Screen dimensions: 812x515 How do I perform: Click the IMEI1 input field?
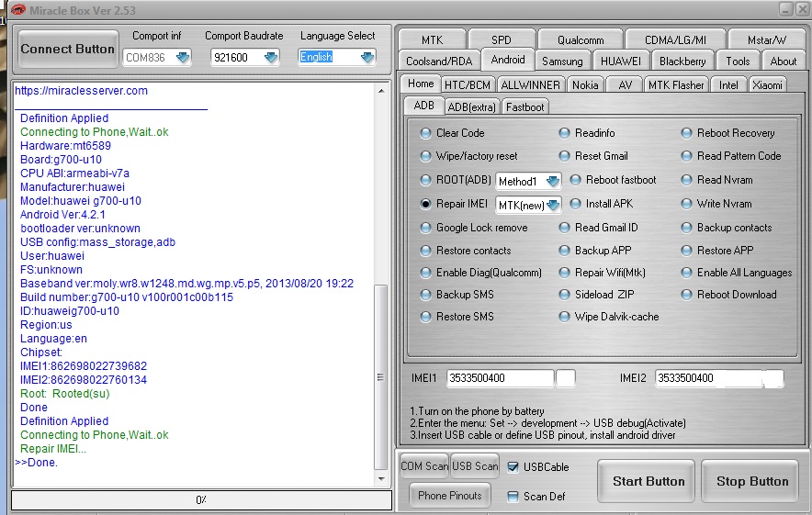pyautogui.click(x=500, y=378)
